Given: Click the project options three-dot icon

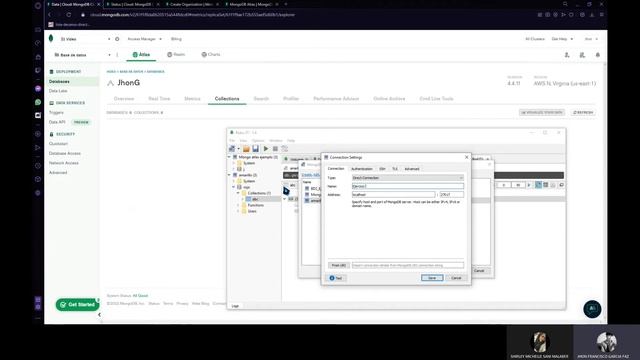Looking at the screenshot, I should [x=117, y=55].
